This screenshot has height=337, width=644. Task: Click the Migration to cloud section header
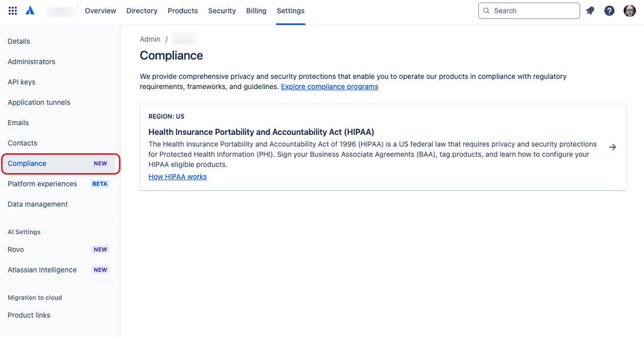click(35, 298)
